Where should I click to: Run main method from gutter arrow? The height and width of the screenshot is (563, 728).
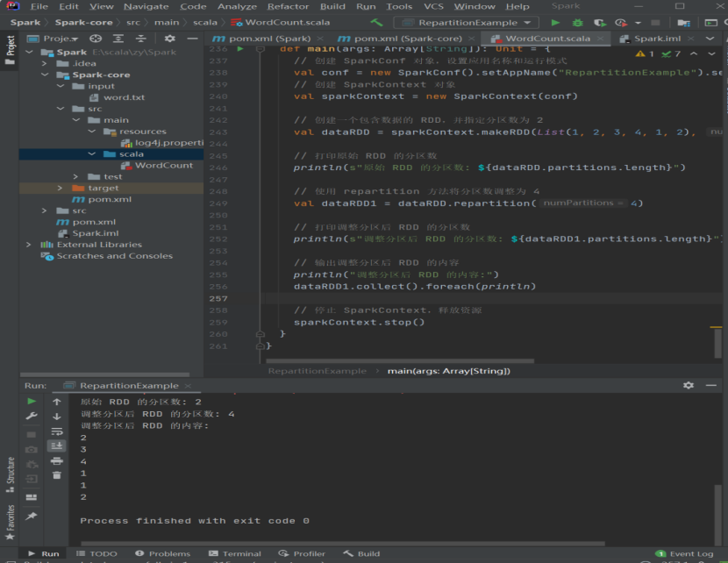[240, 49]
